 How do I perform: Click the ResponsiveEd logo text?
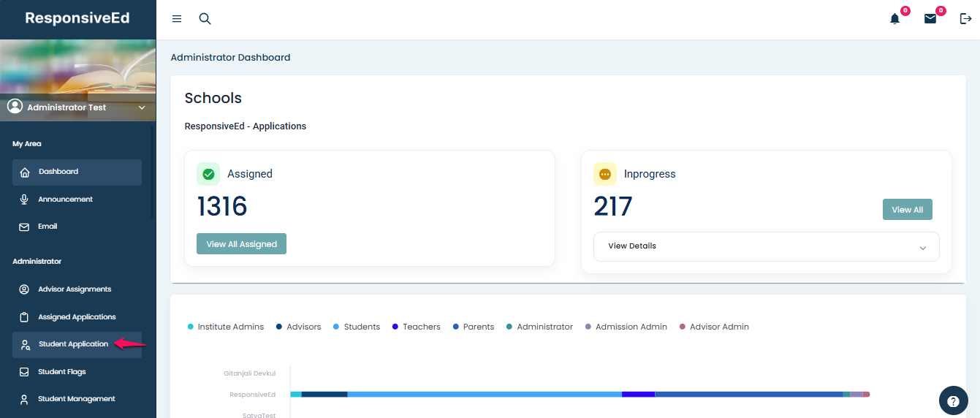(77, 18)
